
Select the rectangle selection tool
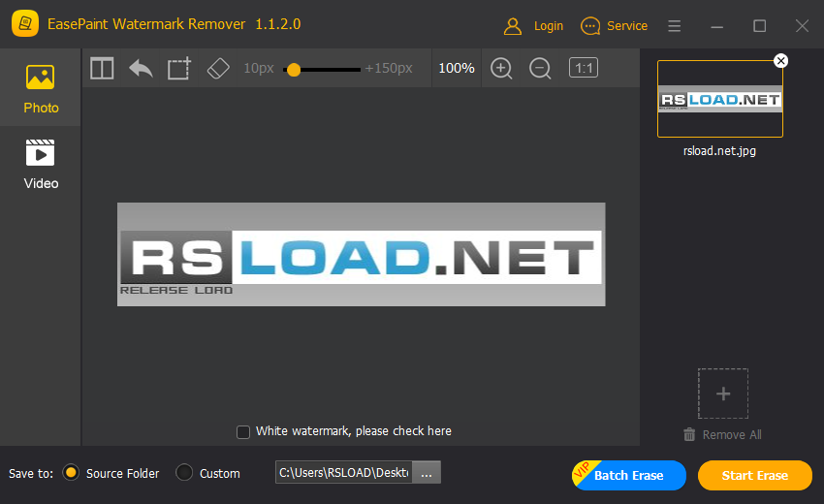(x=179, y=68)
